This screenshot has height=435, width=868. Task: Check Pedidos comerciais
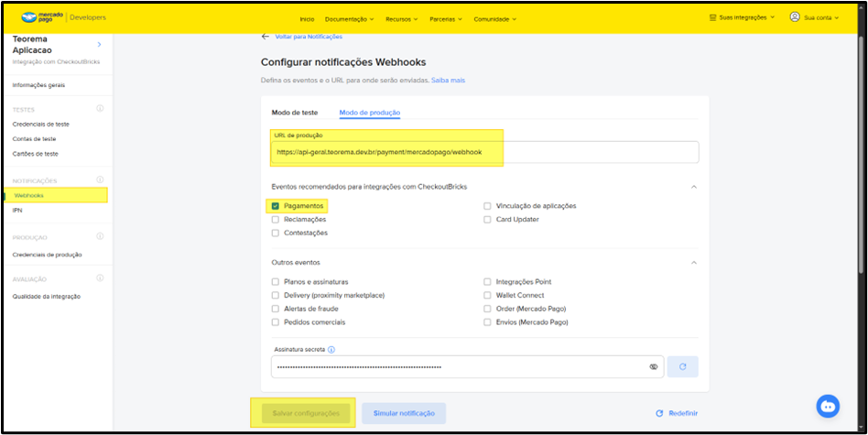275,322
